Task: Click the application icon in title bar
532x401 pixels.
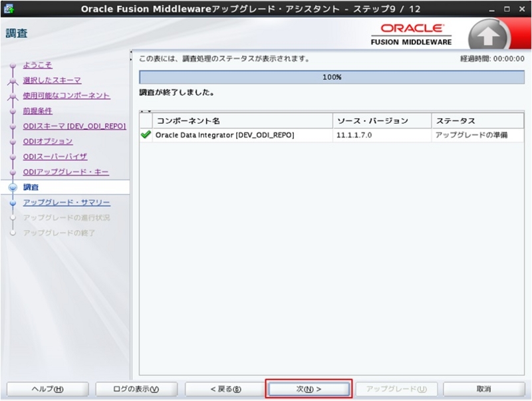Action: point(9,9)
